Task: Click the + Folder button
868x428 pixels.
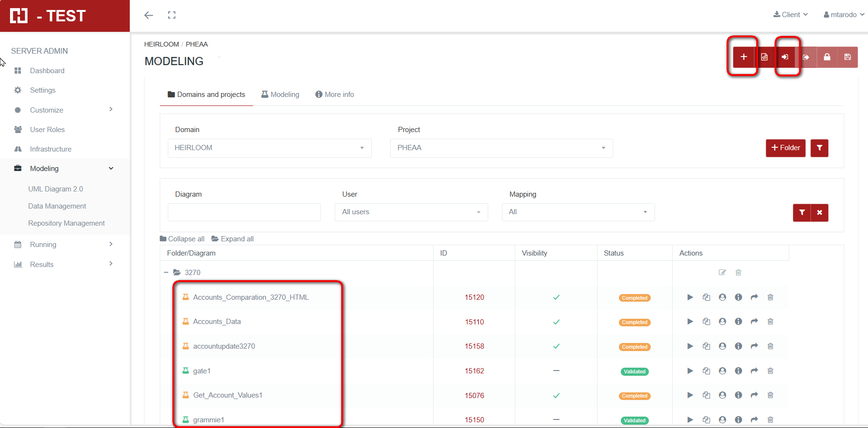Action: (x=785, y=148)
